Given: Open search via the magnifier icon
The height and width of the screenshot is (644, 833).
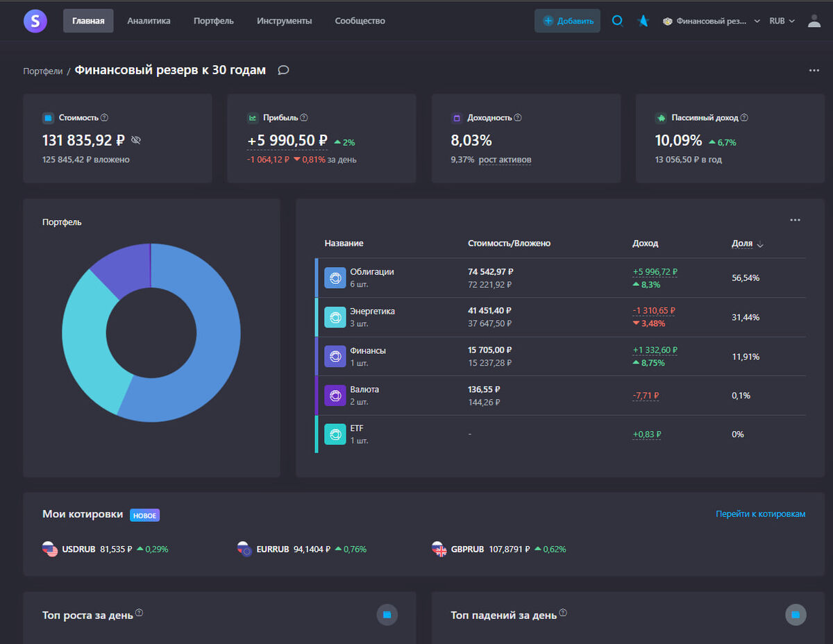Looking at the screenshot, I should (617, 21).
